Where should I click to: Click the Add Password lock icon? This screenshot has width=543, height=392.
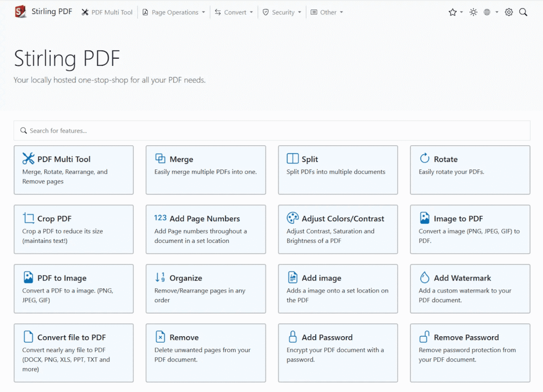pyautogui.click(x=293, y=337)
